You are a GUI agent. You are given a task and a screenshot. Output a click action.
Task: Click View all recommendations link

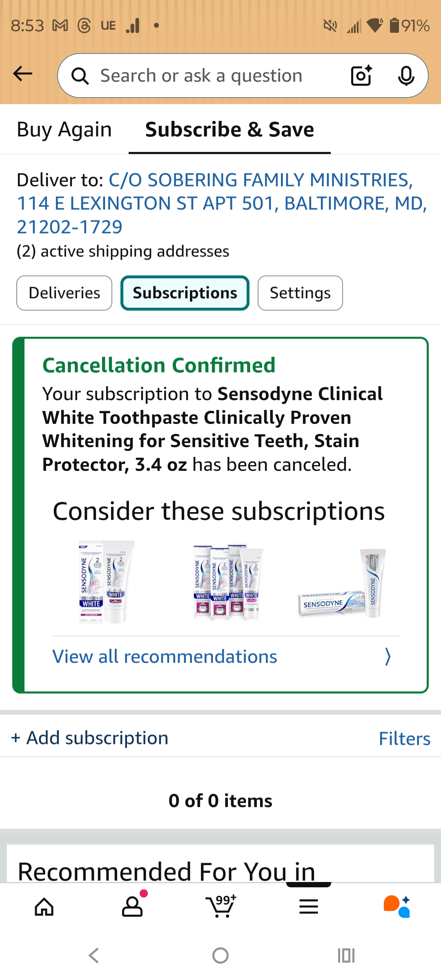(x=165, y=657)
